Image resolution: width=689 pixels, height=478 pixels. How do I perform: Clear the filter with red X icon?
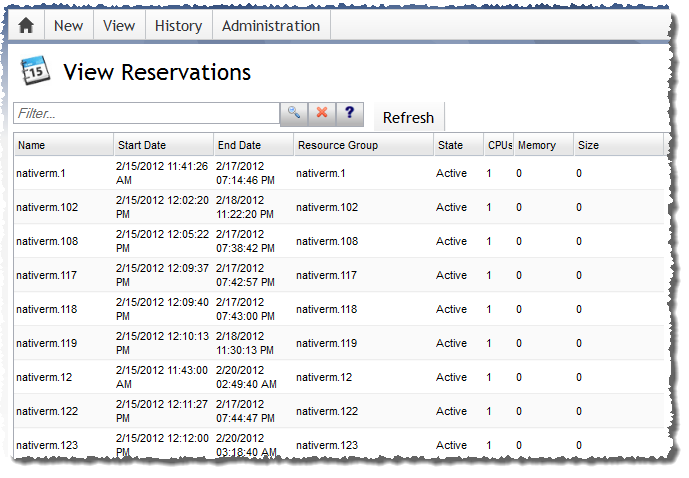[321, 113]
